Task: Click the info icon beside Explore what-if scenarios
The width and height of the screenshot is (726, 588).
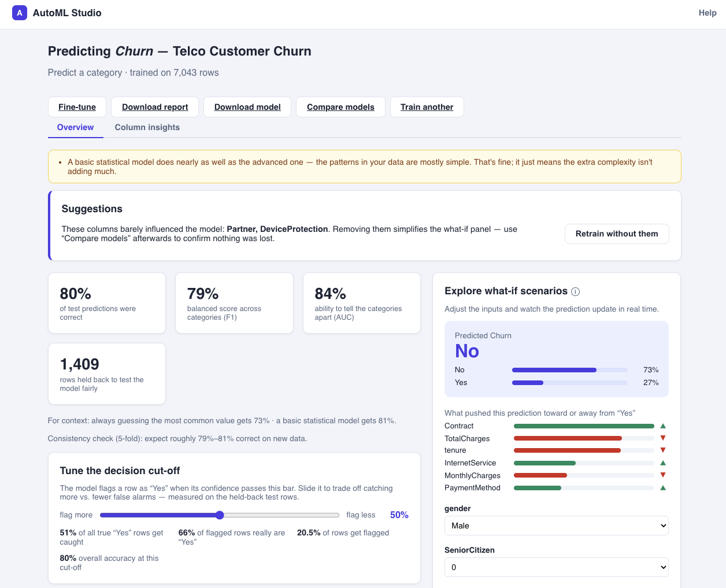Action: point(575,291)
